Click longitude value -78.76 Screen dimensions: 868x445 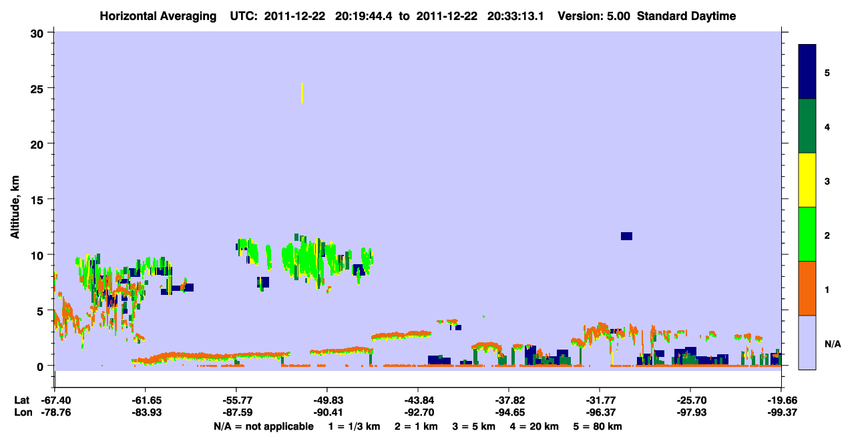(x=55, y=412)
